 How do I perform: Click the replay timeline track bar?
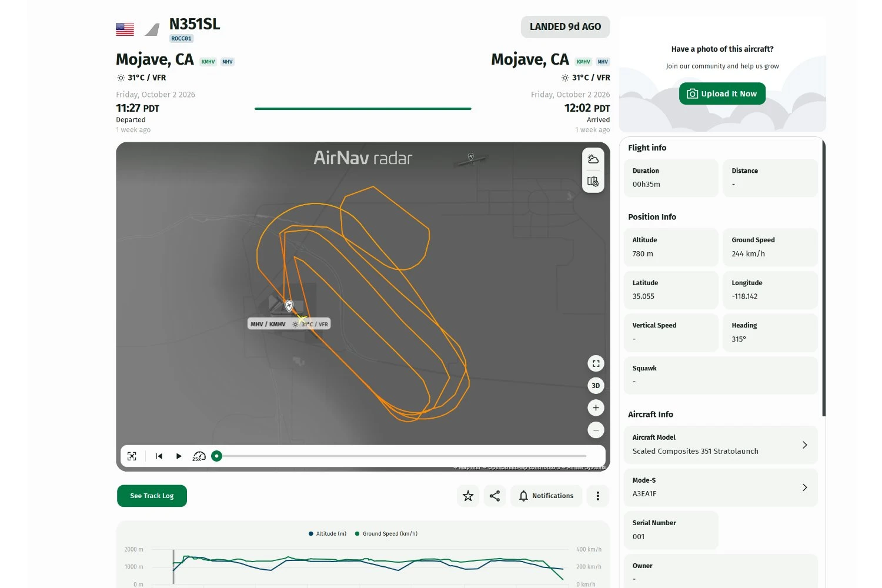pos(404,456)
